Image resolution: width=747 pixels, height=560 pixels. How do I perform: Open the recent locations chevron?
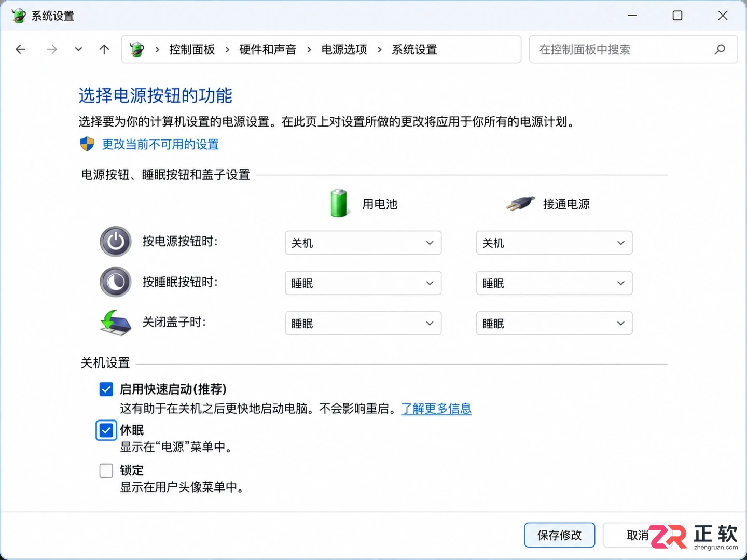pos(78,49)
